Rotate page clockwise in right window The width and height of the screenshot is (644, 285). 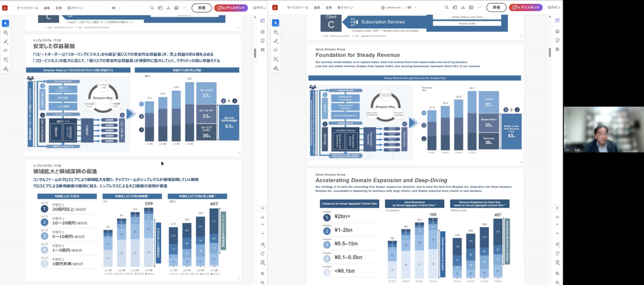557,253
